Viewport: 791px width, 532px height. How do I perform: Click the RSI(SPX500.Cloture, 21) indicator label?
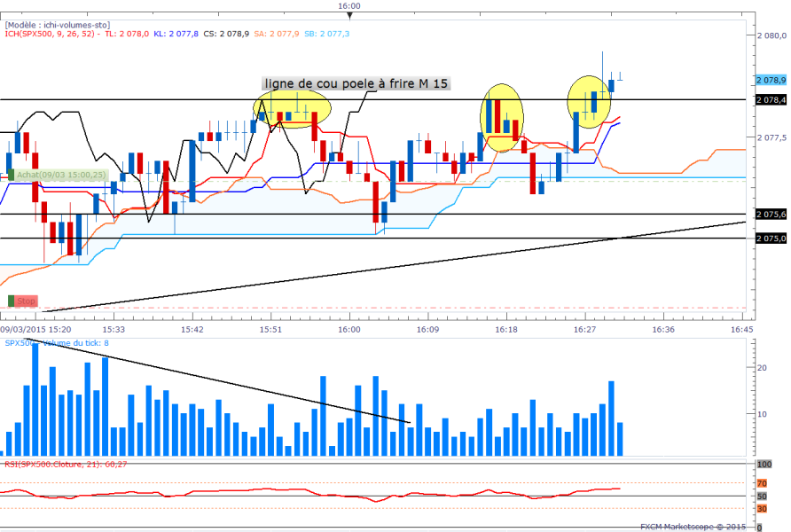pyautogui.click(x=67, y=464)
